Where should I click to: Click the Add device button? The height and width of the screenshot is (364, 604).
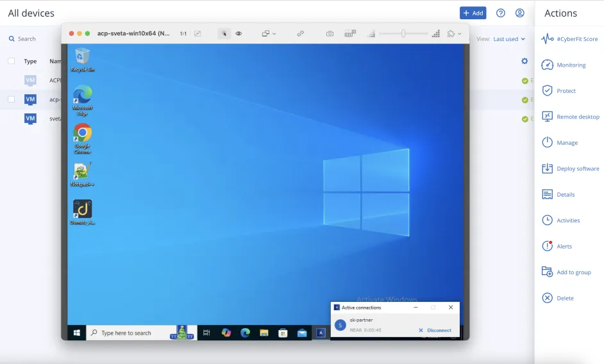[473, 13]
